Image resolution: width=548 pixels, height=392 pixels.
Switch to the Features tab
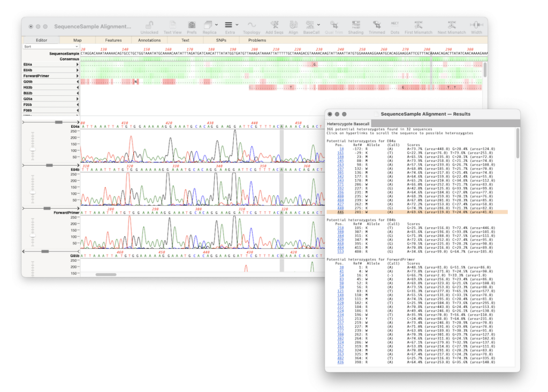tap(113, 40)
